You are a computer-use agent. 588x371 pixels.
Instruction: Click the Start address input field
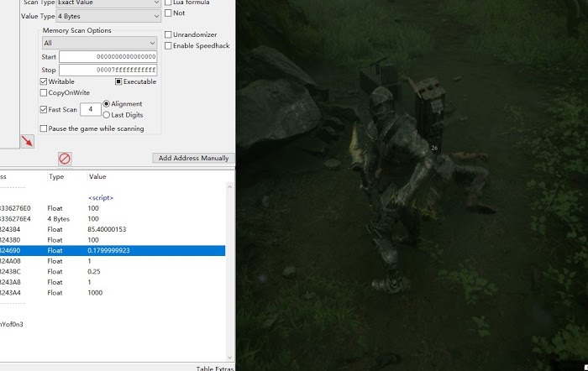[x=108, y=57]
